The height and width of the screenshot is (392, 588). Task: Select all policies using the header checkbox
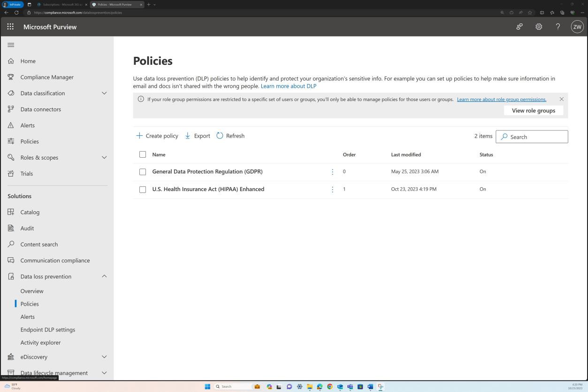tap(143, 154)
